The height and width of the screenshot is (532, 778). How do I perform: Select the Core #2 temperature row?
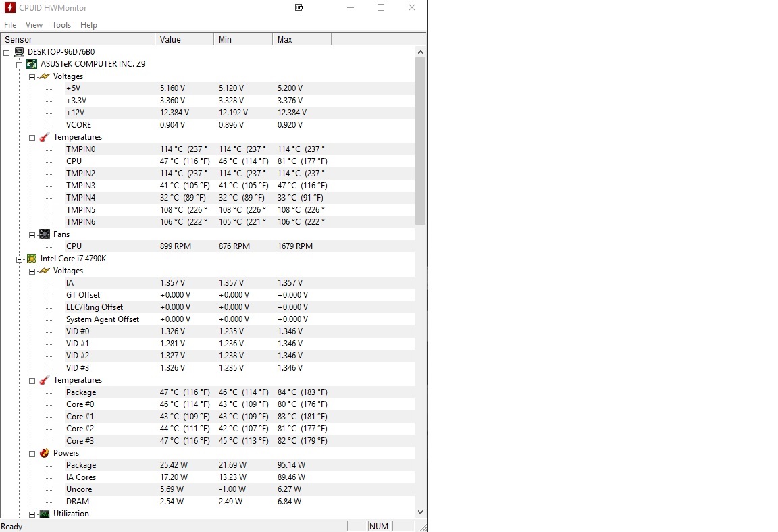pos(240,429)
